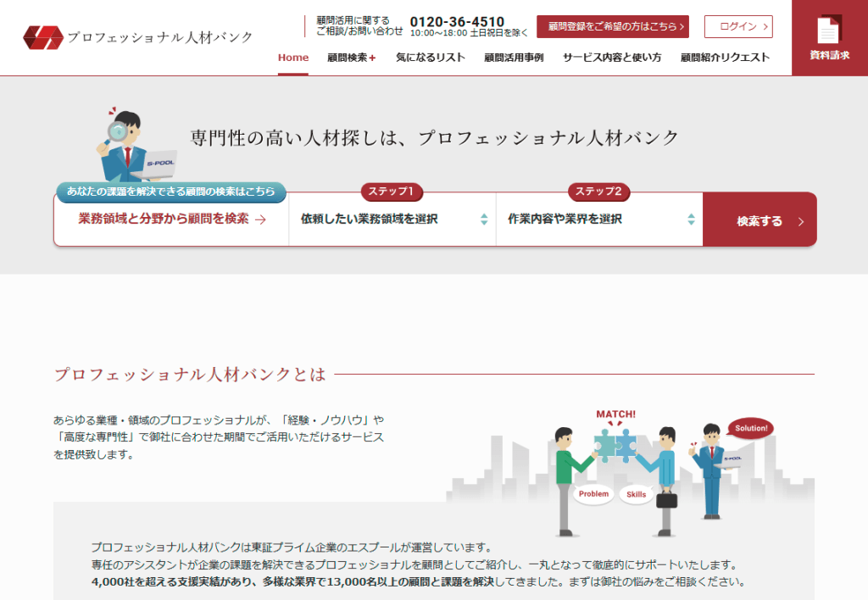The width and height of the screenshot is (868, 600).
Task: Open 気になるリスト menu item
Action: [x=430, y=58]
